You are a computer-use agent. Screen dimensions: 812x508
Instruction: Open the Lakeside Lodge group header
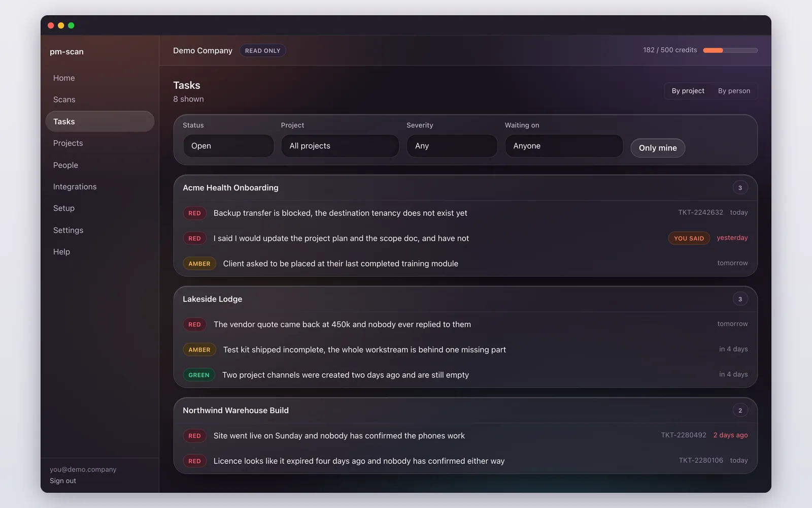coord(465,299)
